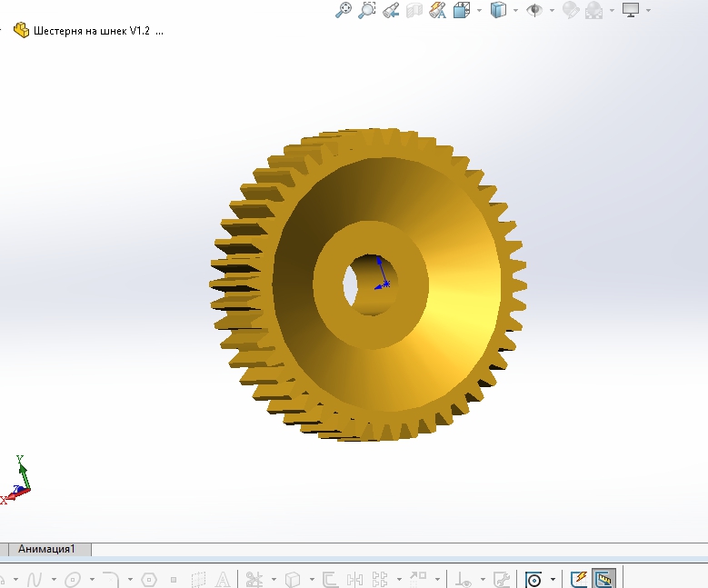Click the Previous View icon
Image resolution: width=708 pixels, height=588 pixels.
point(391,10)
